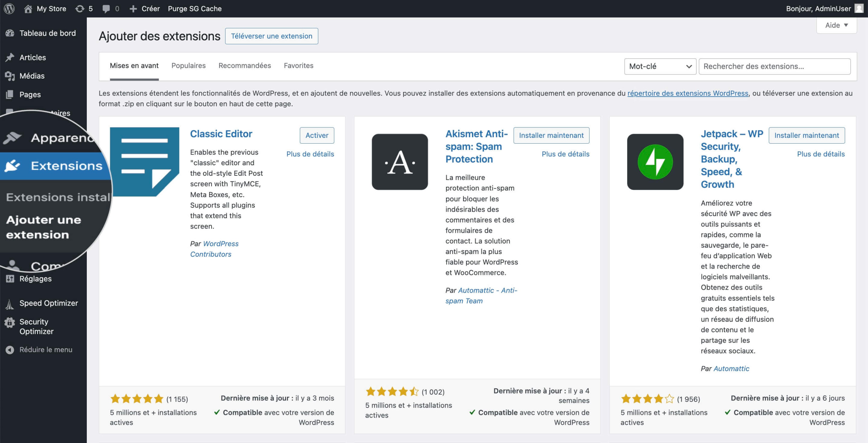
Task: Select Ajouter une extension submenu item
Action: point(43,227)
